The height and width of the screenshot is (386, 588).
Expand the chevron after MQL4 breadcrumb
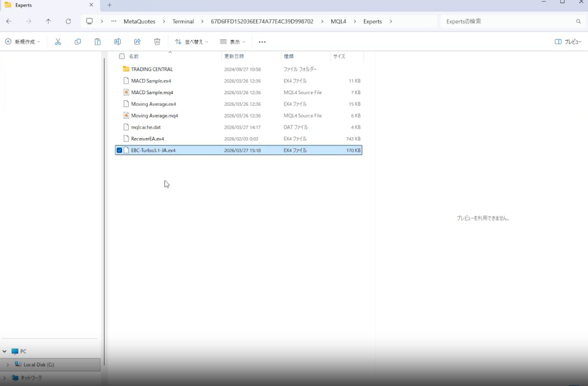(x=355, y=22)
